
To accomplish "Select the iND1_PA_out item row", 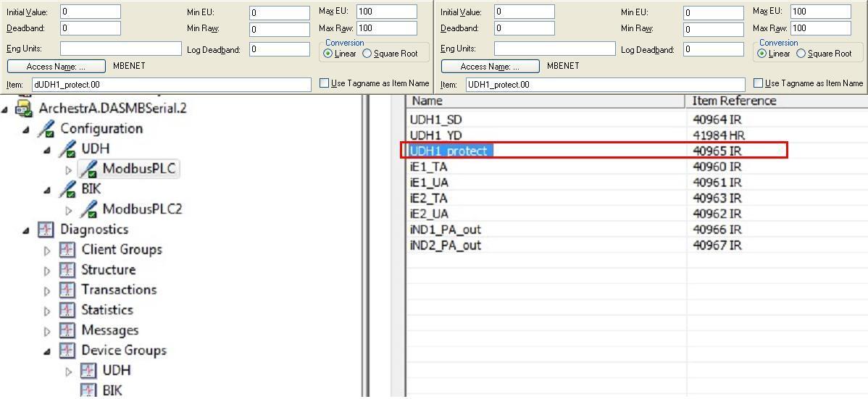I will pyautogui.click(x=446, y=230).
